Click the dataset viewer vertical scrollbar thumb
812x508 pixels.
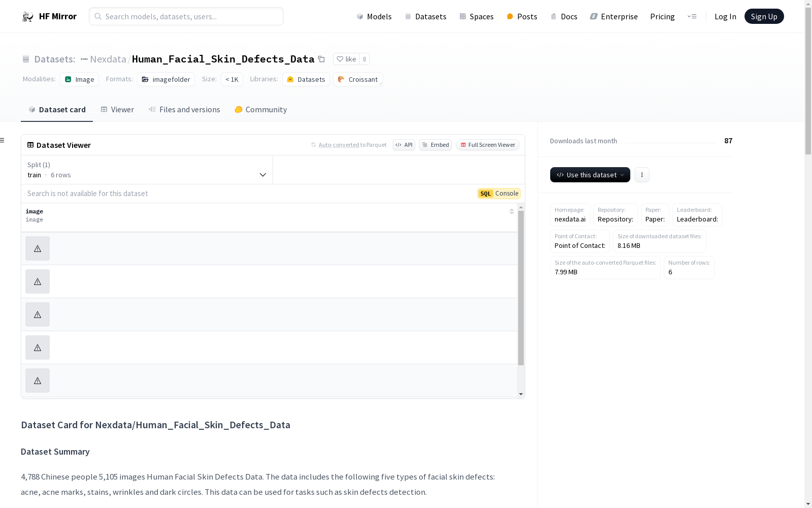point(521,288)
